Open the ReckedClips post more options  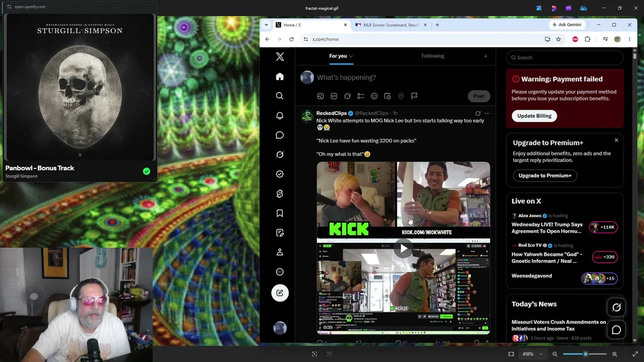tap(487, 114)
